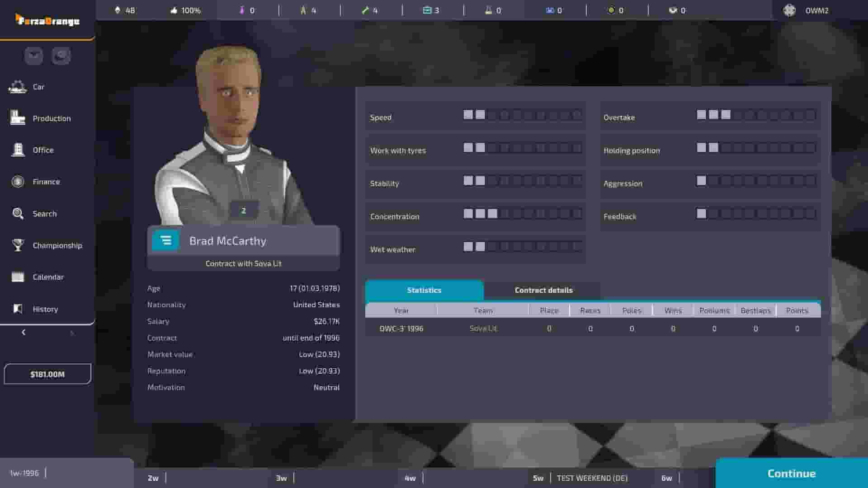Click the team budget of $181.00M
Viewport: 868px width, 488px height.
tap(47, 374)
